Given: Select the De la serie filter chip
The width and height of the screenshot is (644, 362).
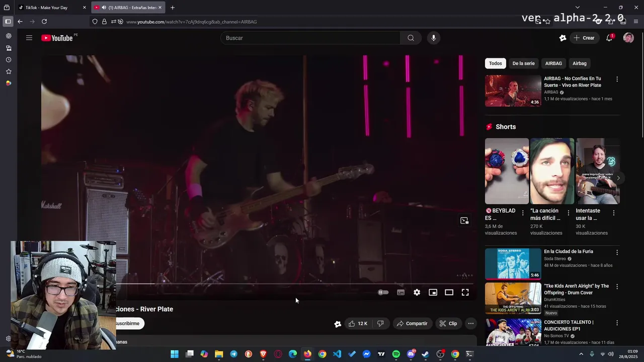Looking at the screenshot, I should pos(523,63).
